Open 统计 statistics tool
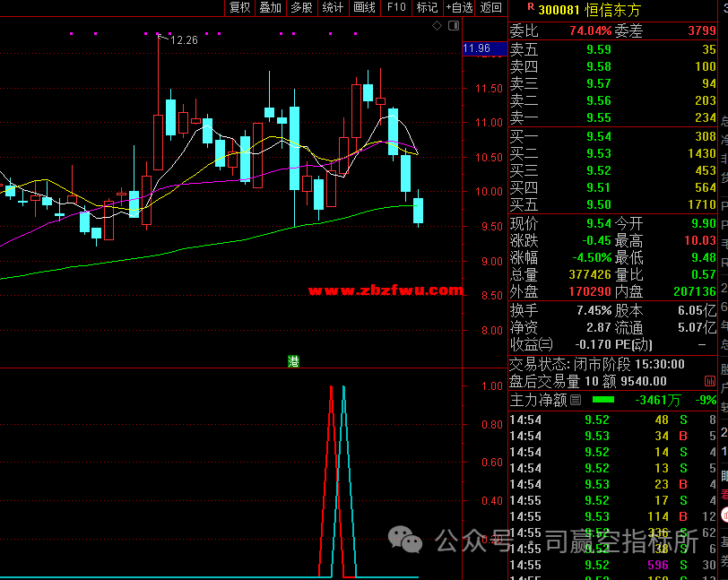Screen dimensions: 728x580 coord(333,7)
